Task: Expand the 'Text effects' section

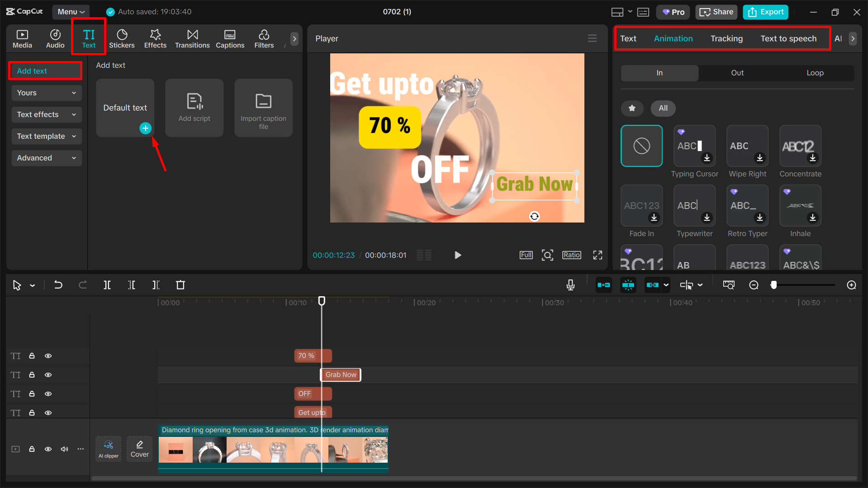Action: [x=46, y=114]
